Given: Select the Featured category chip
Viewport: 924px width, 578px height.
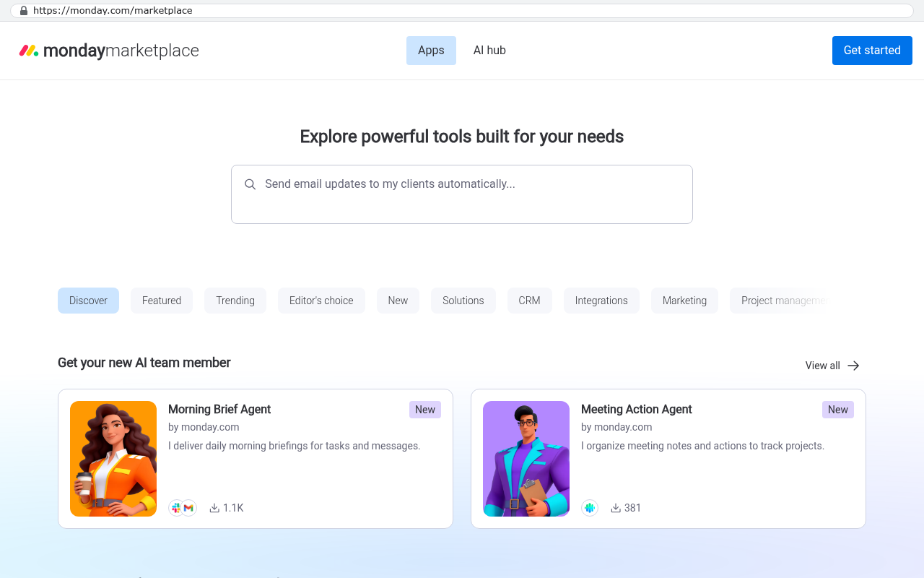Looking at the screenshot, I should tap(162, 301).
